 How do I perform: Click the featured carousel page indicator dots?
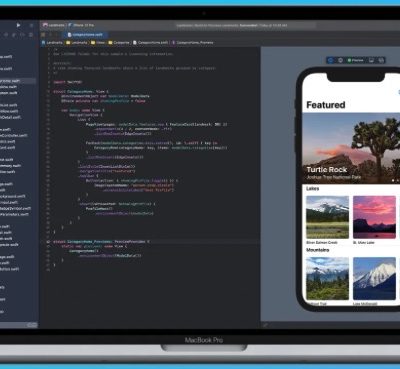pos(395,180)
